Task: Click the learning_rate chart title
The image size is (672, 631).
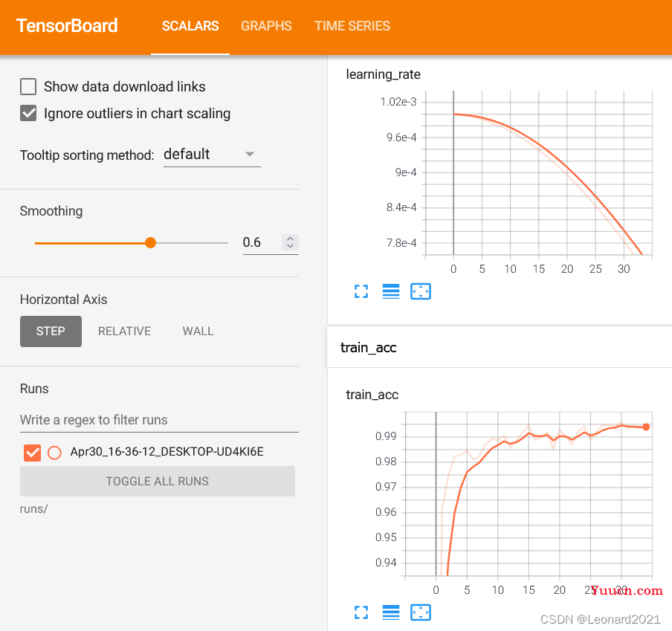Action: (383, 74)
